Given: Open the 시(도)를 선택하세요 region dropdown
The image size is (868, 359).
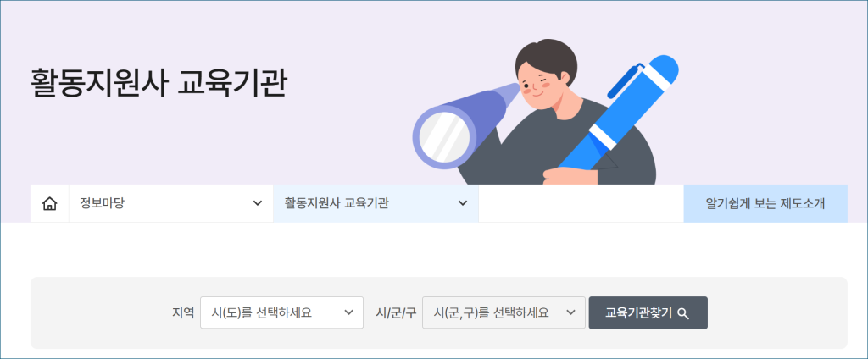Looking at the screenshot, I should pyautogui.click(x=281, y=312).
